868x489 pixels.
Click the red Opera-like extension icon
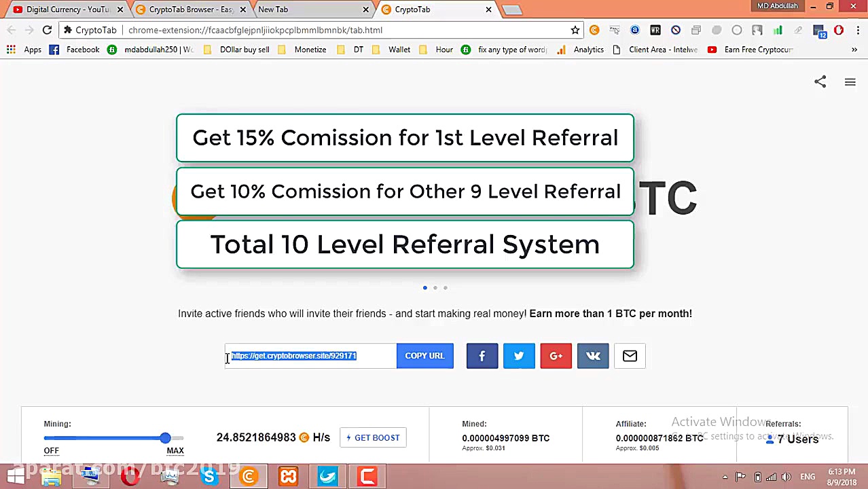[x=839, y=30]
